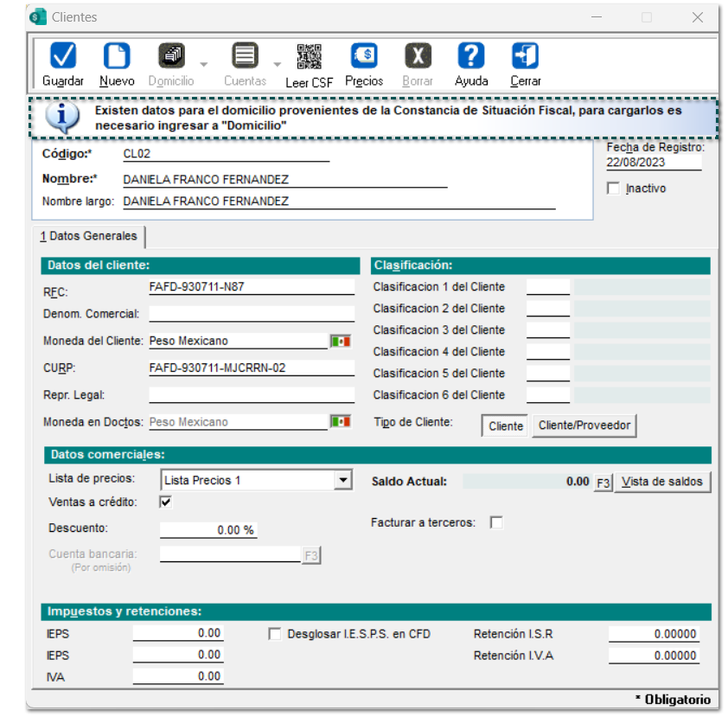This screenshot has width=728, height=717.
Task: Click the Retención I.V.A field
Action: 654,656
